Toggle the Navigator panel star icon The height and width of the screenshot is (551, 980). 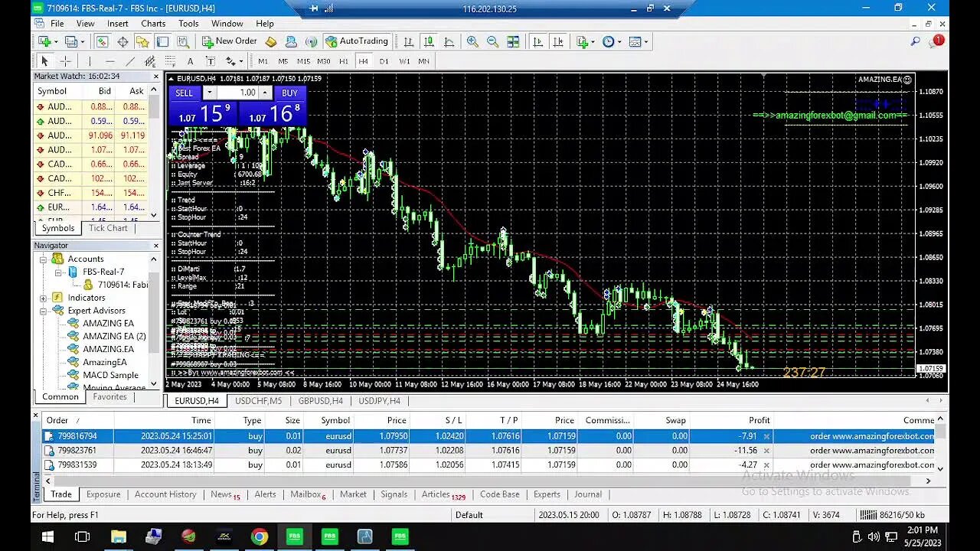pyautogui.click(x=142, y=41)
